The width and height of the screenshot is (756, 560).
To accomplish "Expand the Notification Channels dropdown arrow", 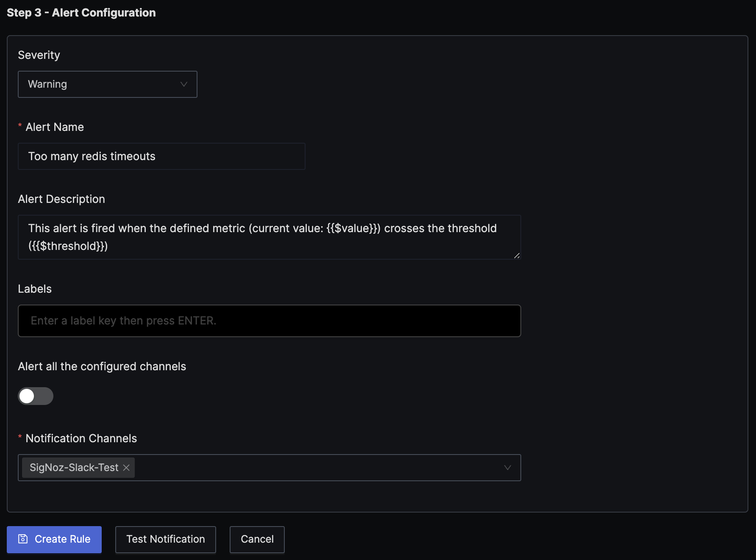I will click(507, 468).
